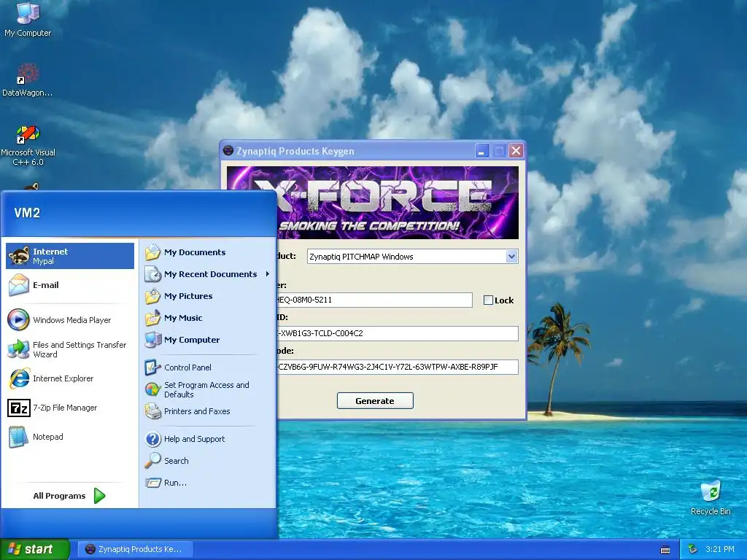Viewport: 747px width, 560px height.
Task: Expand All Programs menu
Action: coord(69,496)
